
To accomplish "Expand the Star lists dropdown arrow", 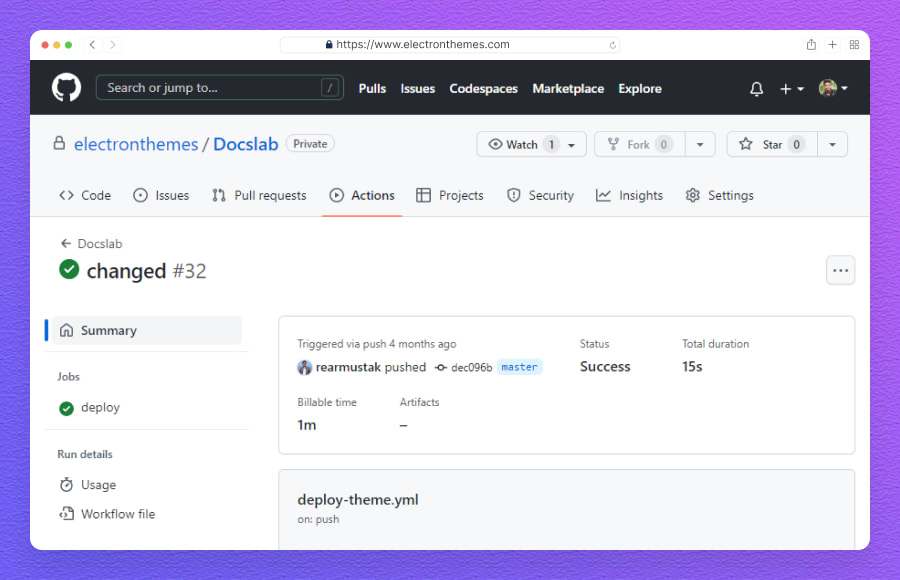I will pyautogui.click(x=832, y=145).
